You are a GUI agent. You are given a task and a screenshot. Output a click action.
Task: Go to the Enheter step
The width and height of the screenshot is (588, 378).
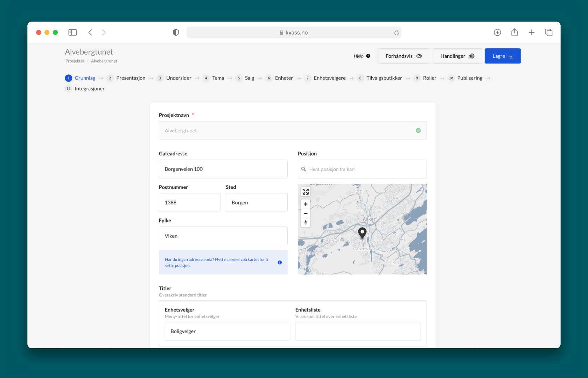click(279, 78)
